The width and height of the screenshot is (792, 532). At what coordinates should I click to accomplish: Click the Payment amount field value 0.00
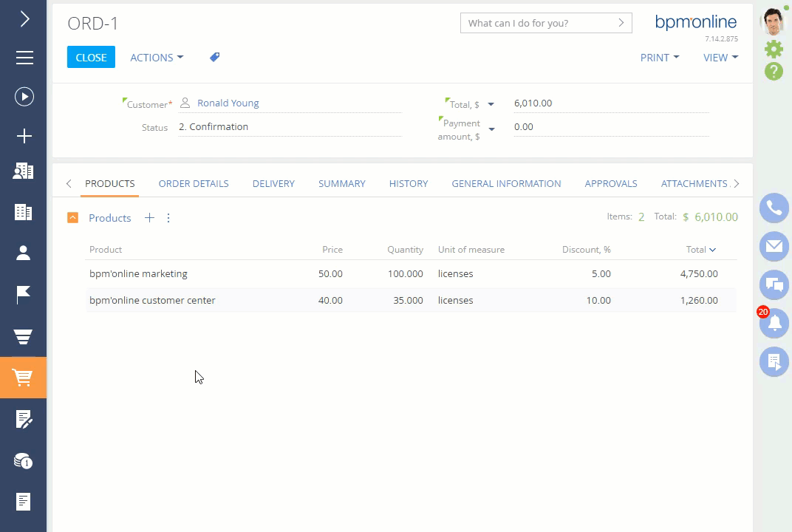click(611, 127)
